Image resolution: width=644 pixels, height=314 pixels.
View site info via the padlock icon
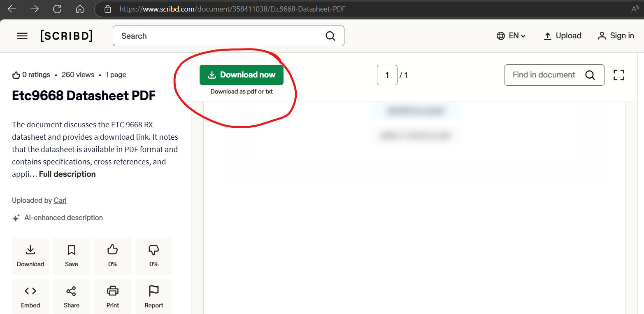click(x=108, y=9)
